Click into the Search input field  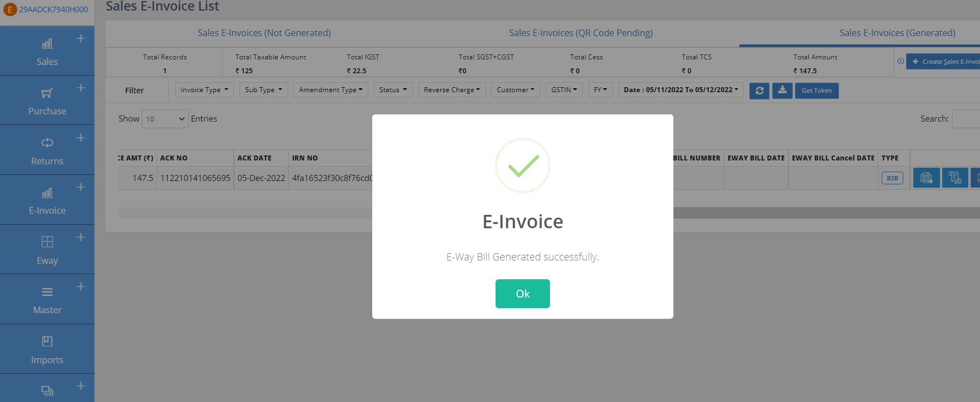click(966, 119)
